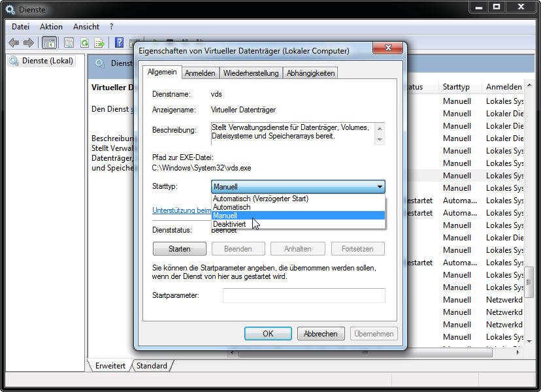Sort by the Anmelden column header
The width and height of the screenshot is (541, 392).
[503, 87]
